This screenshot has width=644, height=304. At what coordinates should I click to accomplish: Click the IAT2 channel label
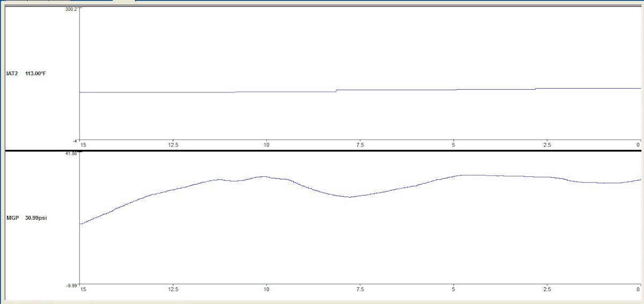(x=12, y=74)
